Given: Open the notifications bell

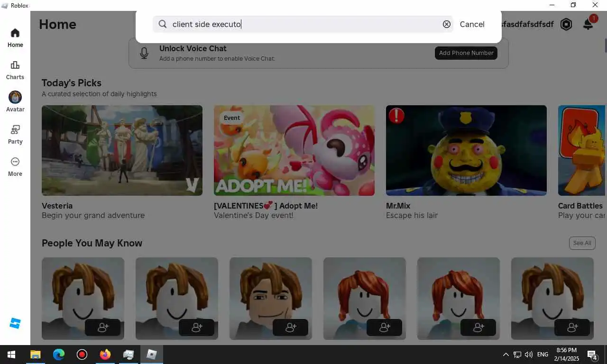Looking at the screenshot, I should 588,24.
